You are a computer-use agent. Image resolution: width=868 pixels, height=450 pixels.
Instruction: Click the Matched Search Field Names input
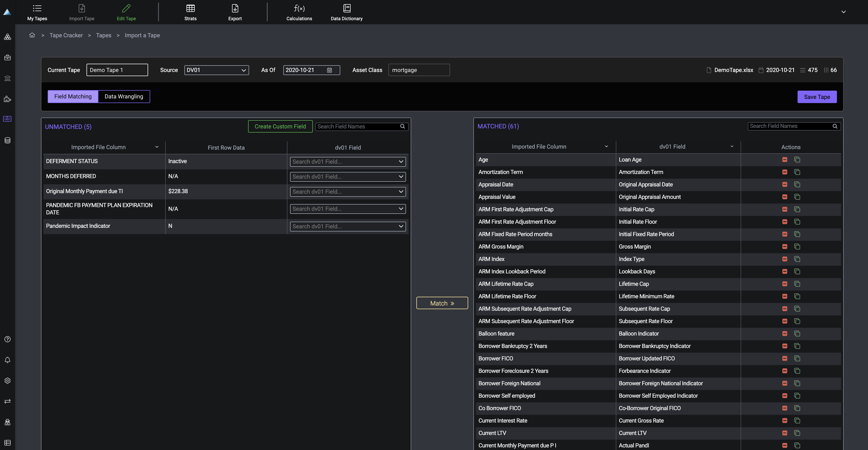(x=790, y=126)
